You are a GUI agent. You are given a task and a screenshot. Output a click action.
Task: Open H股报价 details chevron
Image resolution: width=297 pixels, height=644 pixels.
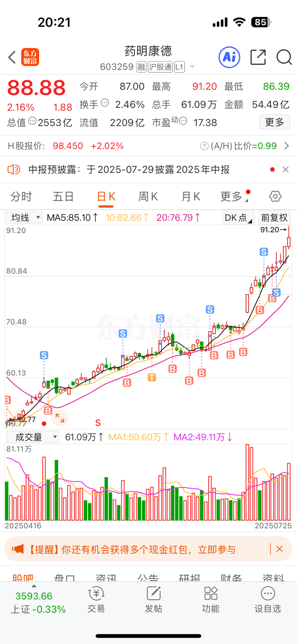tap(287, 146)
